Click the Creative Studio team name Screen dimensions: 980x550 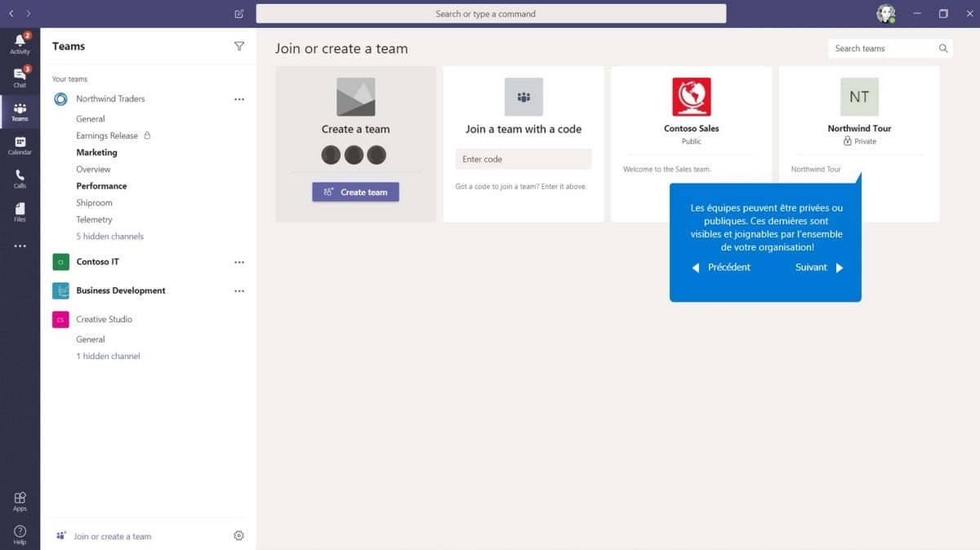coord(104,319)
